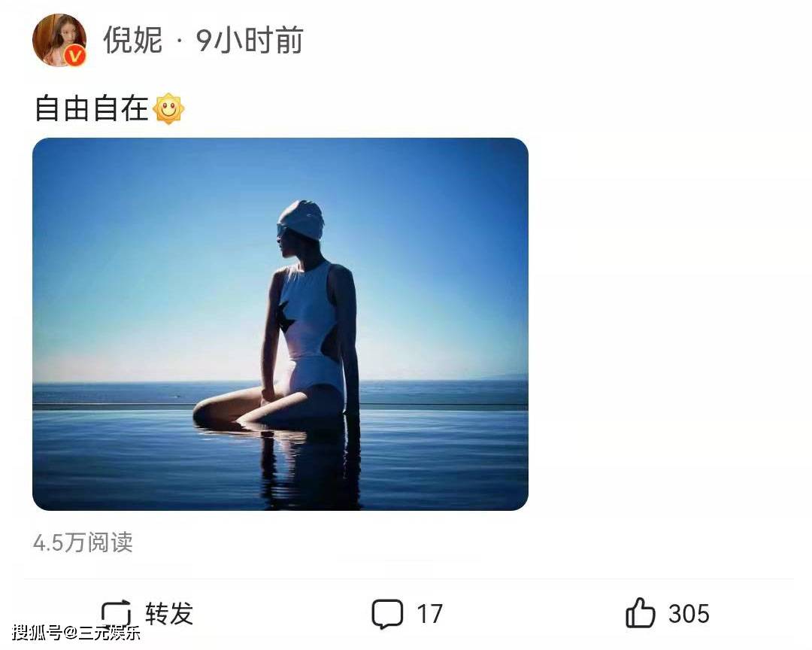Open the 17 comments count

point(430,614)
